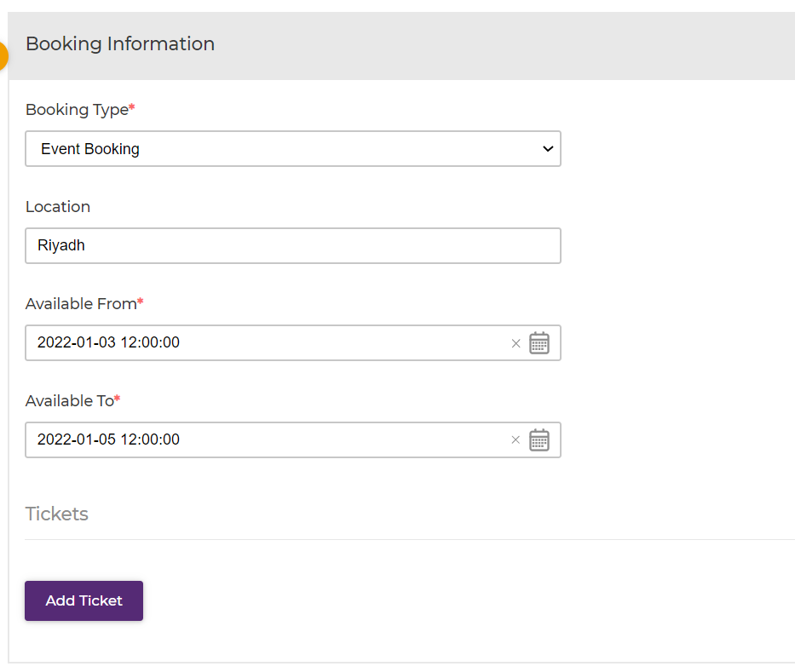Open the Booking Type dropdown
The height and width of the screenshot is (672, 795).
(292, 149)
